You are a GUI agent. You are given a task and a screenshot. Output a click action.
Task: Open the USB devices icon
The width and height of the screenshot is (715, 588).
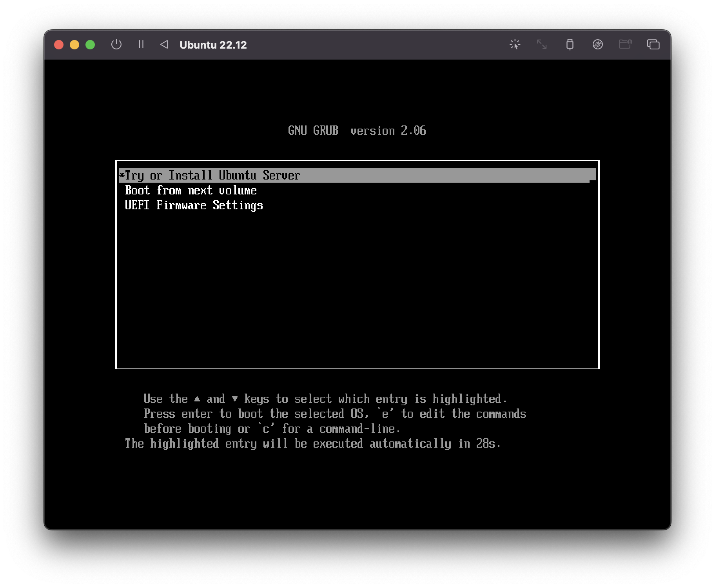[x=570, y=44]
